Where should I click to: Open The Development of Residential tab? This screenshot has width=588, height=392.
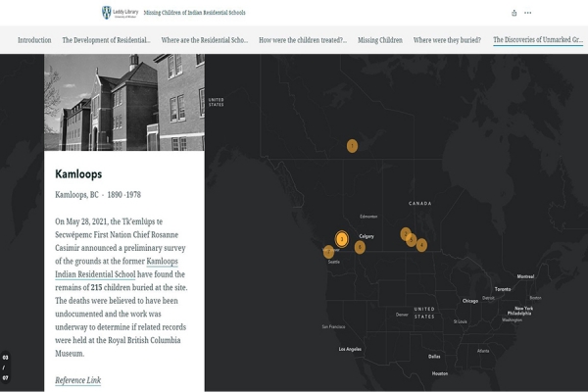click(106, 40)
